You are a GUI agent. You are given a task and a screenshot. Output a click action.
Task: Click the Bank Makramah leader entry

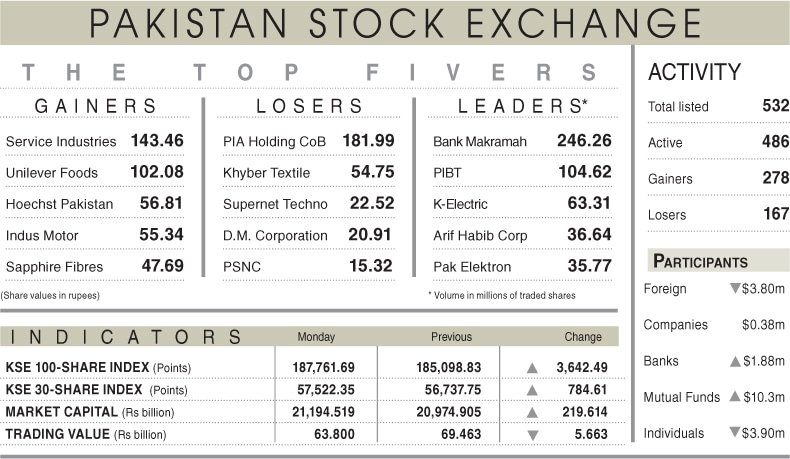tap(479, 142)
